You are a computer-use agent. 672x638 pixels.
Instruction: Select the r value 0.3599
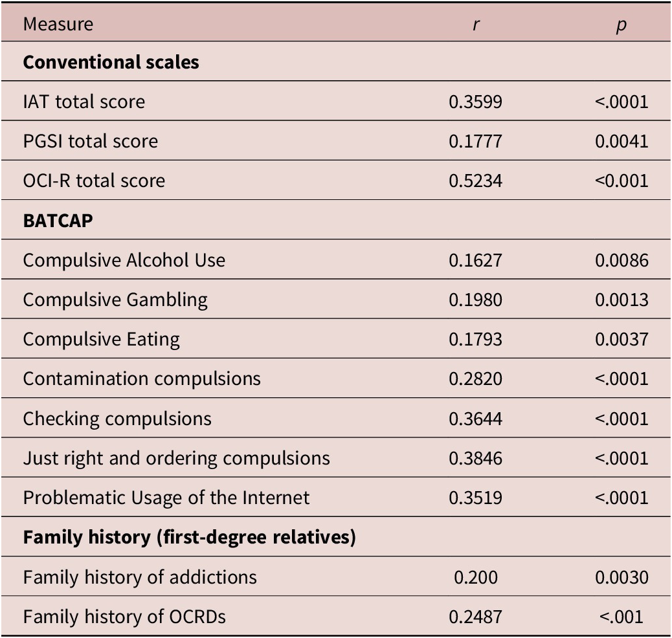[475, 102]
